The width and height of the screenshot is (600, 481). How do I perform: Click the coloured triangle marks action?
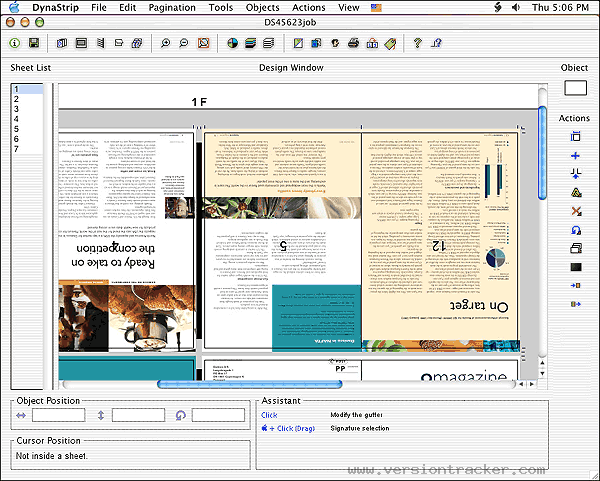click(x=576, y=192)
